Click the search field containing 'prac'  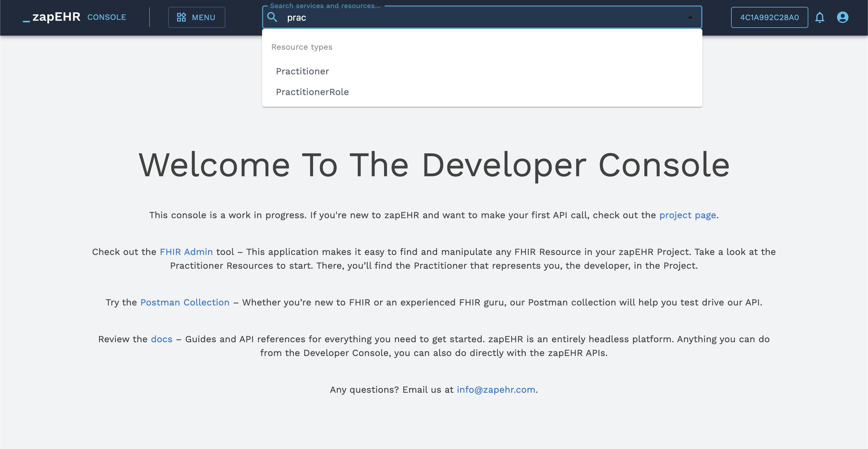[x=482, y=17]
